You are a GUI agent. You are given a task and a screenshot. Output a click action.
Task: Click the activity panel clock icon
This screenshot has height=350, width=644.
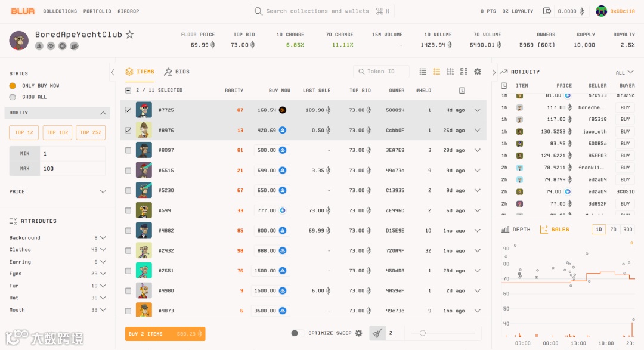pyautogui.click(x=504, y=86)
